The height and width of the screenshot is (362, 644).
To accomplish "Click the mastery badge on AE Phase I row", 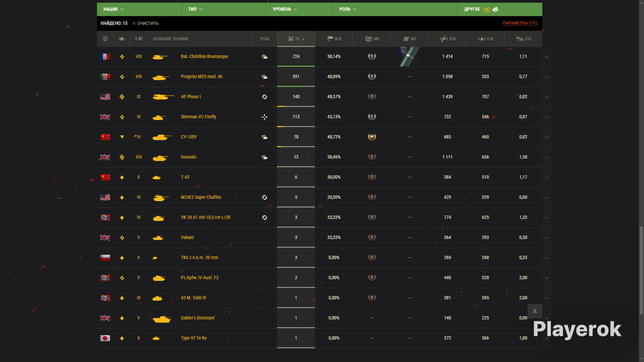I will tap(372, 97).
